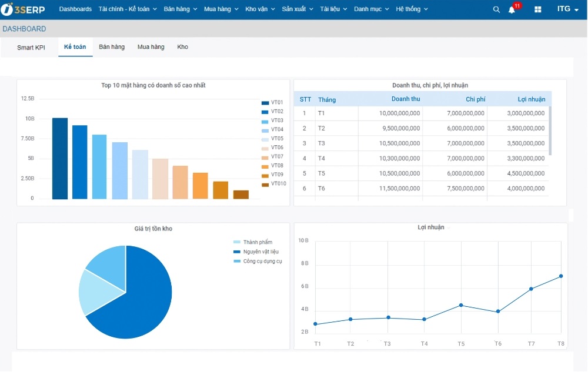Open the apps grid icon in header

click(537, 9)
